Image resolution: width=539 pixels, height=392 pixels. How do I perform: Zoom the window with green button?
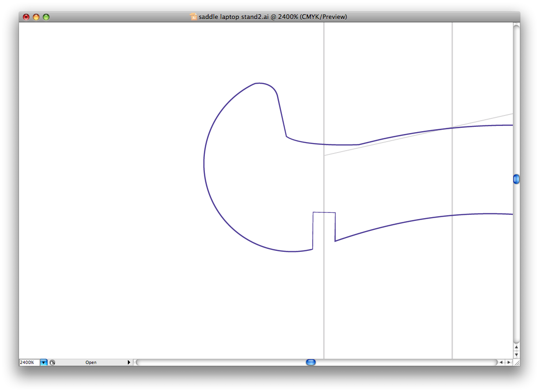[46, 17]
